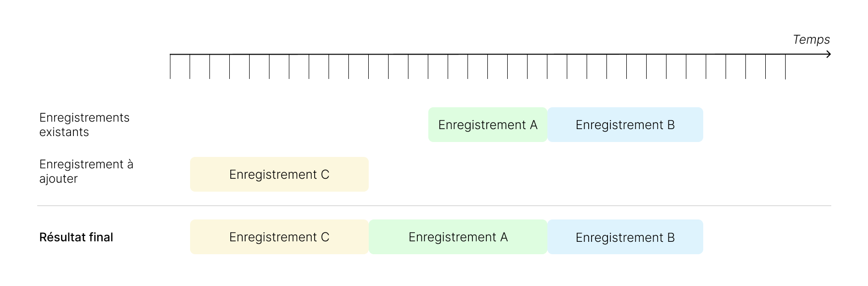This screenshot has width=868, height=286.
Task: Click the tick above Enregistrement B's right edge
Action: (706, 67)
